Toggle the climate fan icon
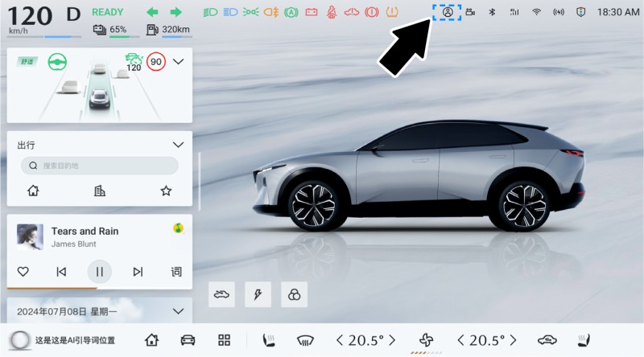The image size is (644, 357). click(x=427, y=340)
